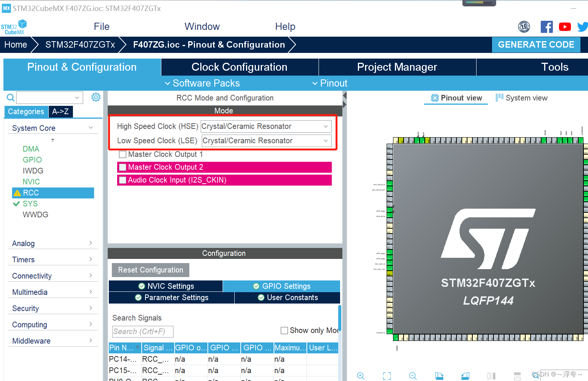
Task: Open High Speed Clock HSE dropdown
Action: pyautogui.click(x=266, y=126)
